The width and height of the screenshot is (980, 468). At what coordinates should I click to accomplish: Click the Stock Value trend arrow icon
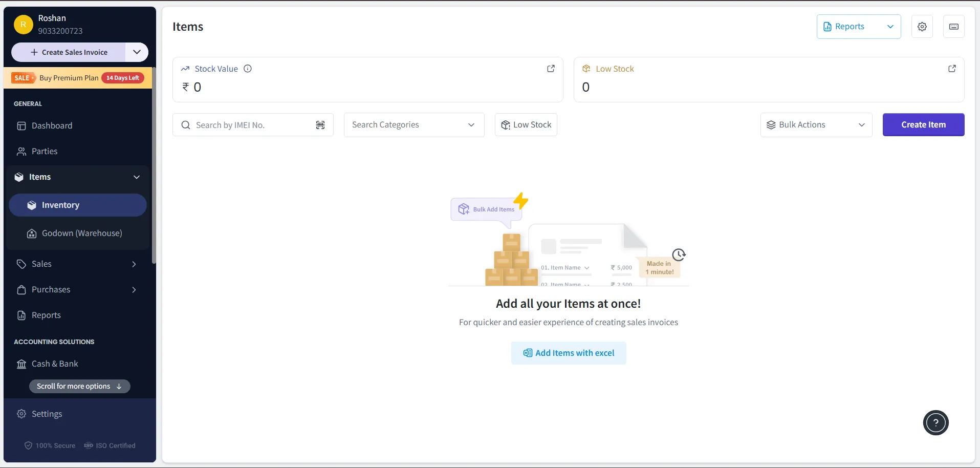185,69
